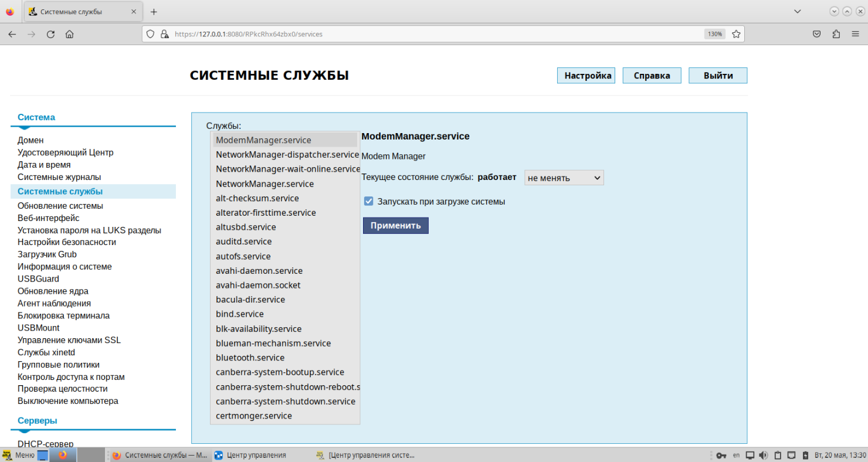Reload the page with the refresh icon

[x=50, y=34]
